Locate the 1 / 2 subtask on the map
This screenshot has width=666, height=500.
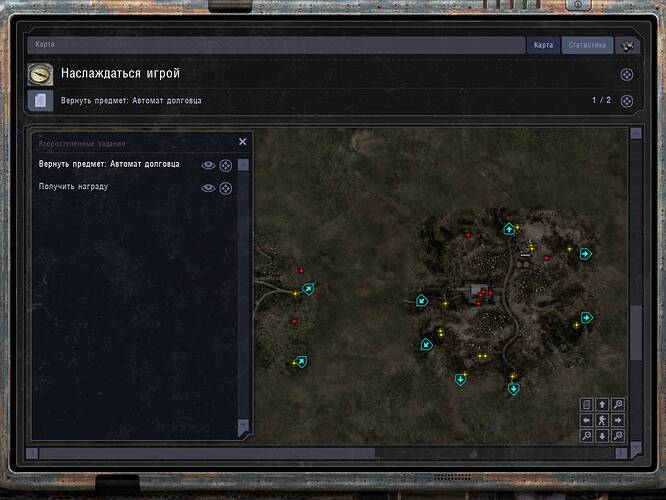tap(626, 101)
